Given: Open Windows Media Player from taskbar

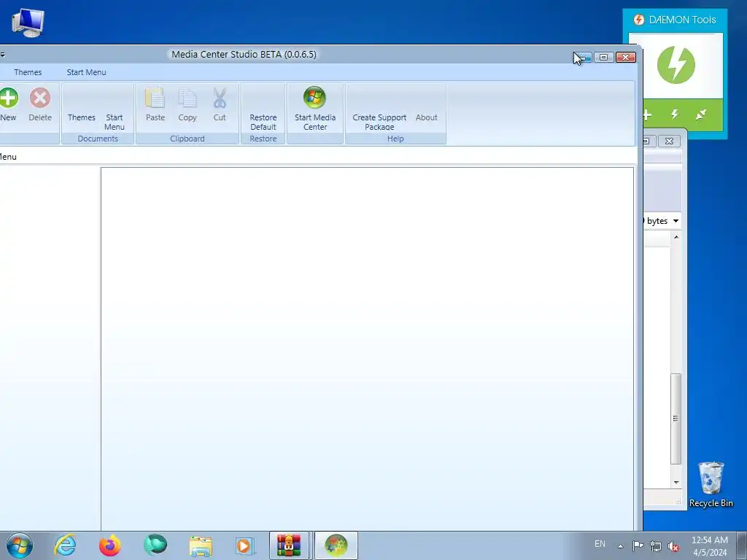Looking at the screenshot, I should click(245, 545).
